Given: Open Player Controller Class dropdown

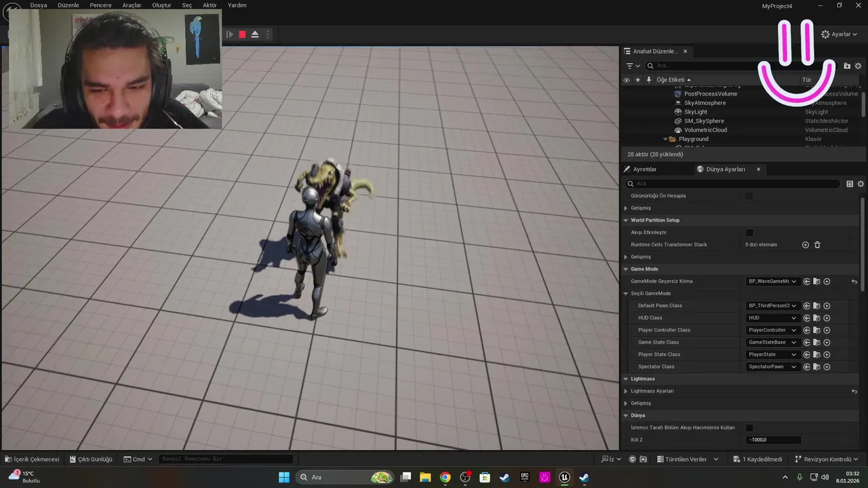Looking at the screenshot, I should (772, 330).
